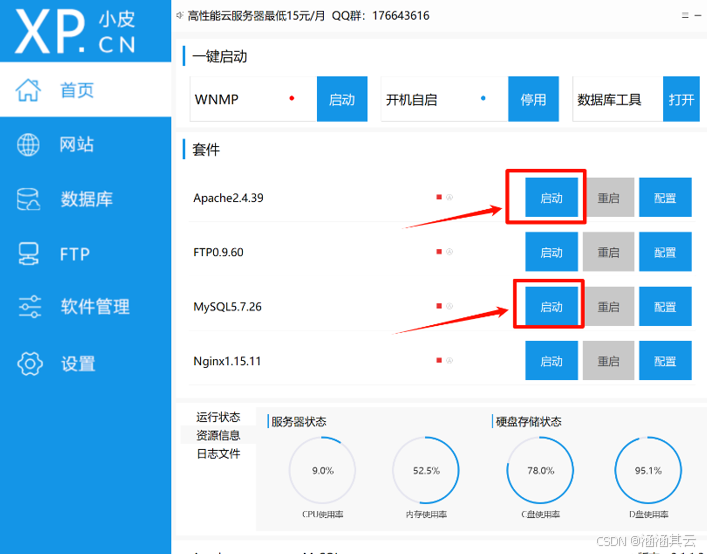This screenshot has height=554, width=707.
Task: Start Apache2.4.39 service
Action: pyautogui.click(x=551, y=197)
